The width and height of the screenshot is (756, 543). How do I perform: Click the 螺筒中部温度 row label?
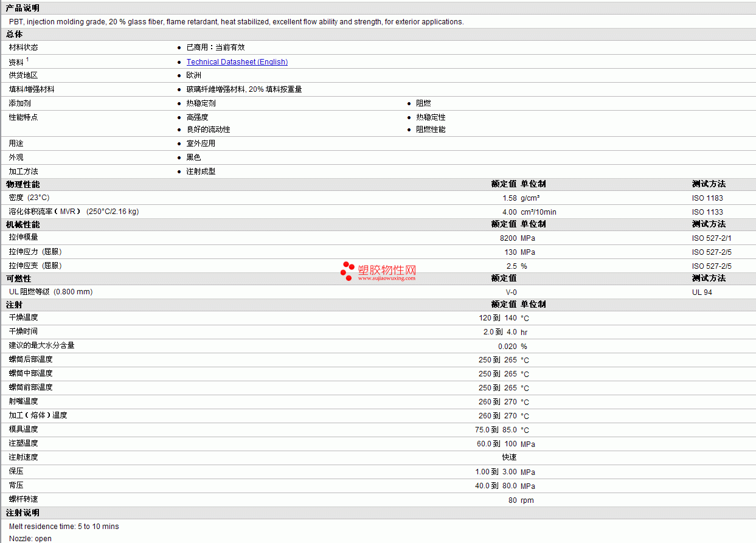pyautogui.click(x=30, y=373)
